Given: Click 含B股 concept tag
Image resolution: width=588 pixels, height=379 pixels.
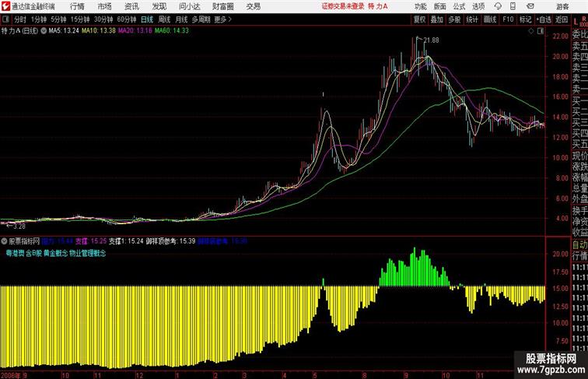Looking at the screenshot, I should click(33, 253).
